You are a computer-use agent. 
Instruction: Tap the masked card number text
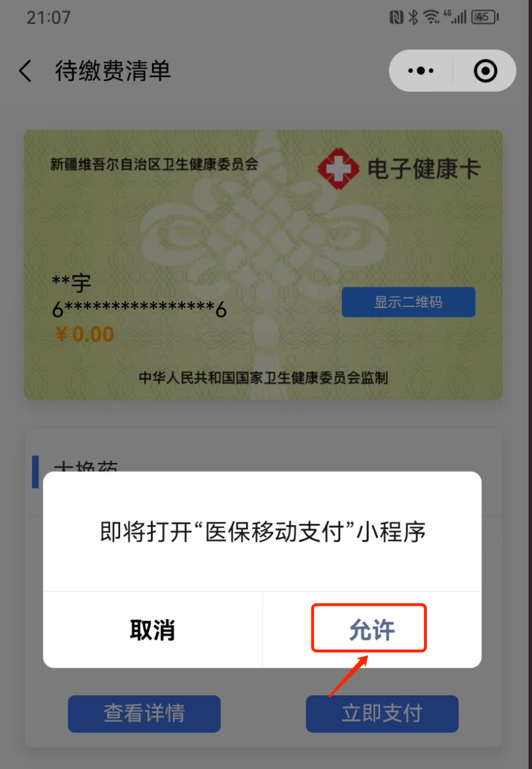tap(139, 310)
